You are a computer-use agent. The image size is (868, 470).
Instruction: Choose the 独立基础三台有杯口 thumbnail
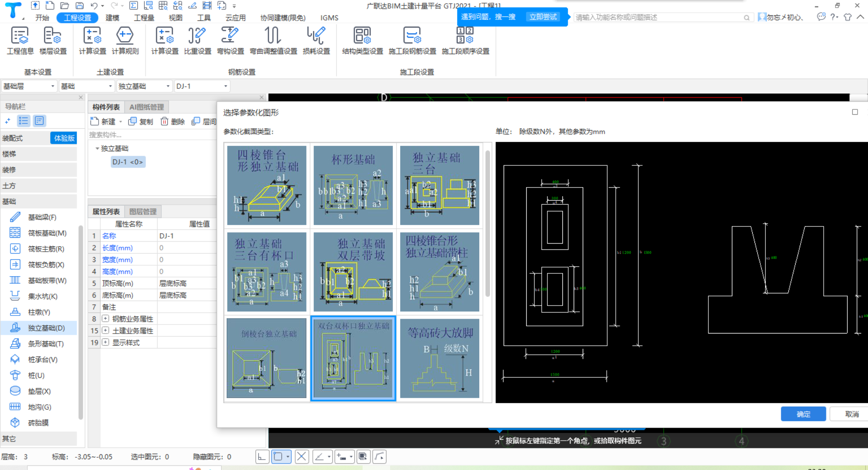pyautogui.click(x=267, y=272)
